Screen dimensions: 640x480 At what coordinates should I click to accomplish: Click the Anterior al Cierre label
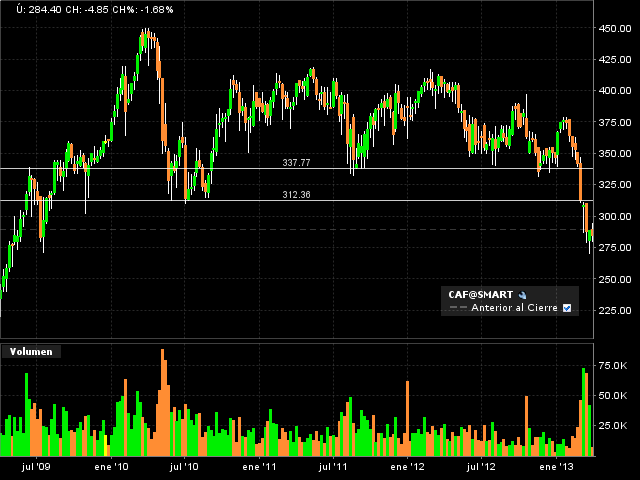coord(514,308)
